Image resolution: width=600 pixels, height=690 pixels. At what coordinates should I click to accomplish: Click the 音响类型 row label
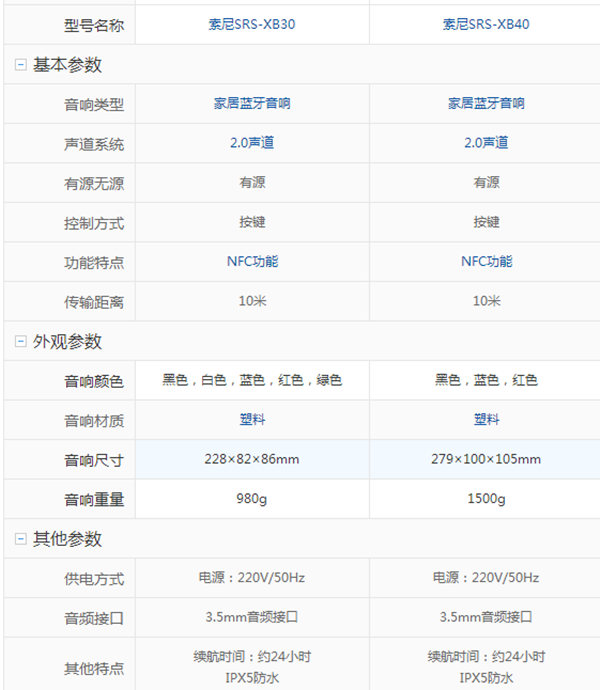pos(94,105)
